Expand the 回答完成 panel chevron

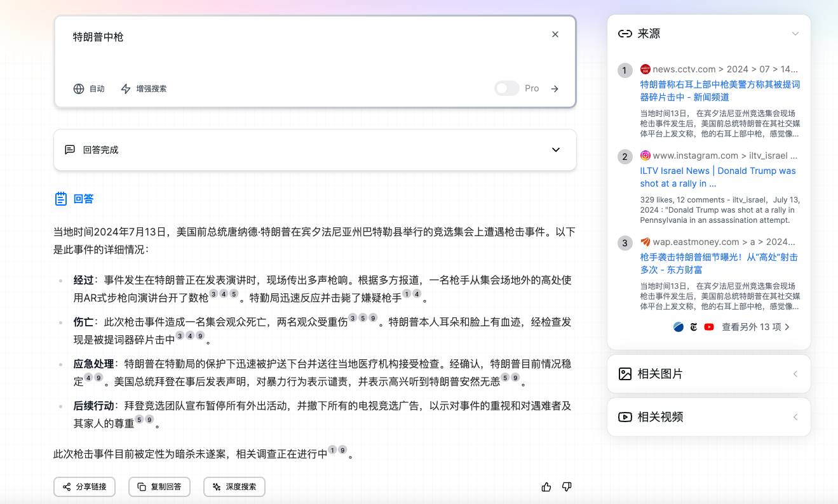point(556,150)
